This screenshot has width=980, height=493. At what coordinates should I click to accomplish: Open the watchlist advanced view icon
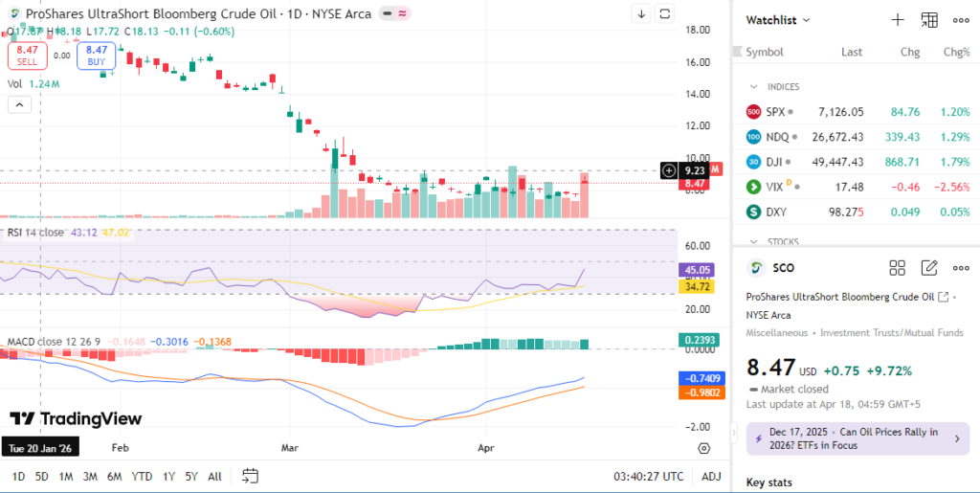coord(929,20)
